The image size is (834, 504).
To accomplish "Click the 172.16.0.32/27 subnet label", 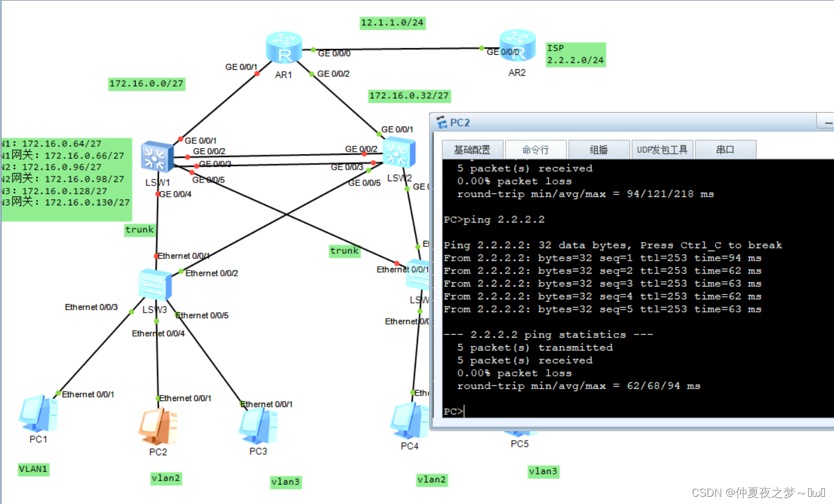I will (409, 95).
